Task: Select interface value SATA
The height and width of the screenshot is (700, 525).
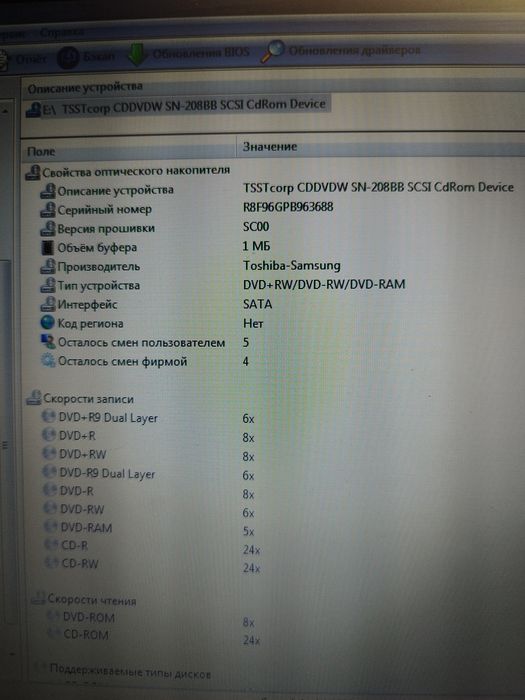Action: [257, 304]
